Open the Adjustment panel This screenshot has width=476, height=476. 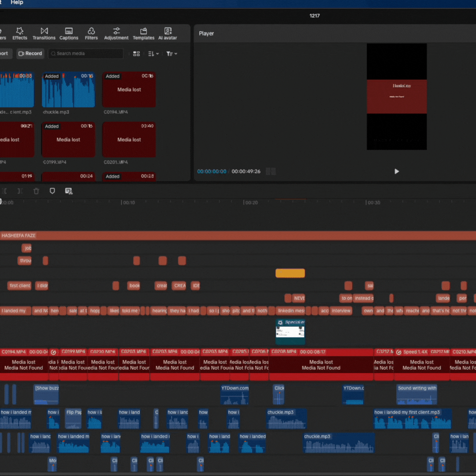tap(116, 33)
